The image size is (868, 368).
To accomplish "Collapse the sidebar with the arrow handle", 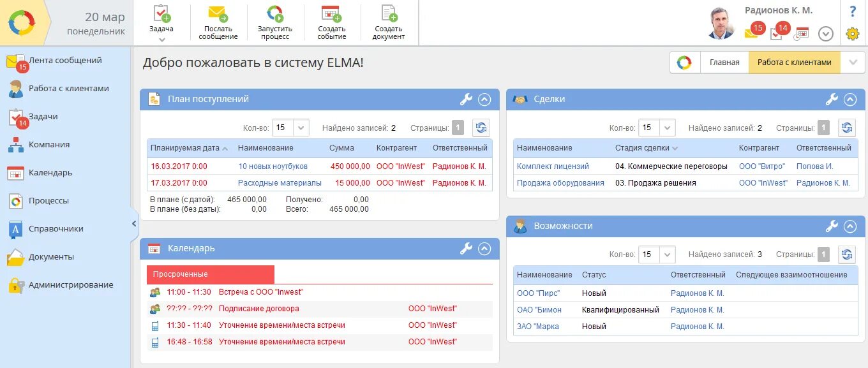I will click(134, 223).
